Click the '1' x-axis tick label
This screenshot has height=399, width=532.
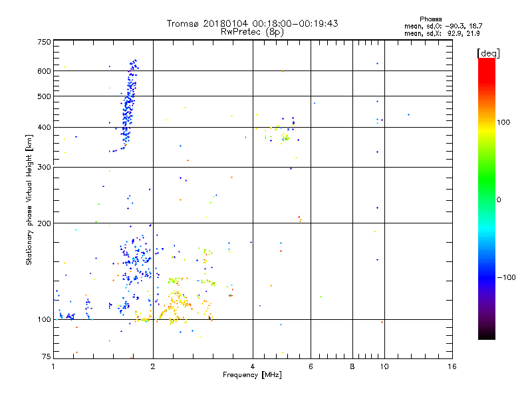[53, 366]
